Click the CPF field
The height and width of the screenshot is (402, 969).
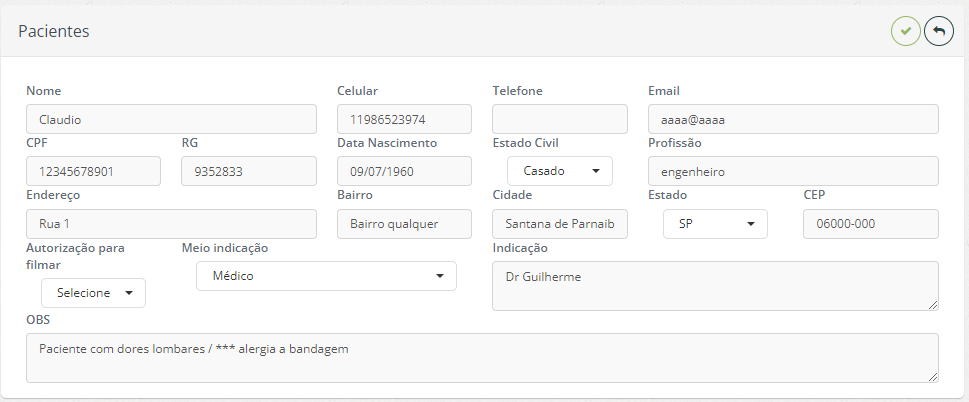[93, 171]
